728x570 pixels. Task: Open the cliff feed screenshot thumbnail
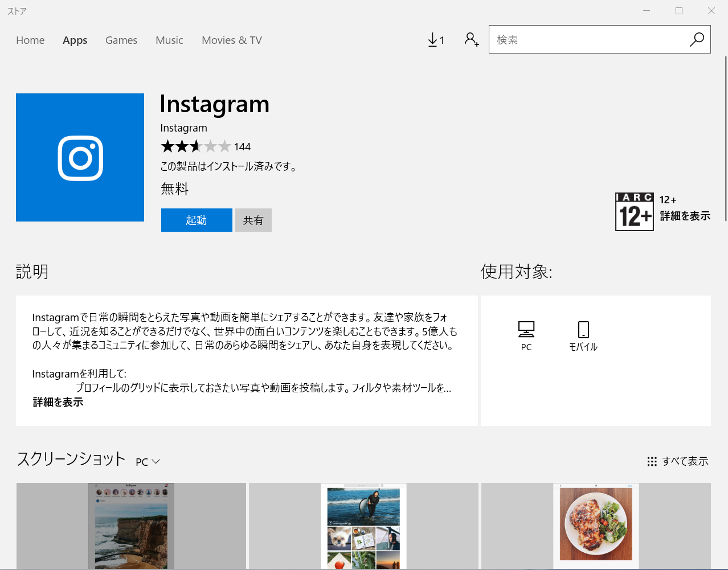coord(131,526)
